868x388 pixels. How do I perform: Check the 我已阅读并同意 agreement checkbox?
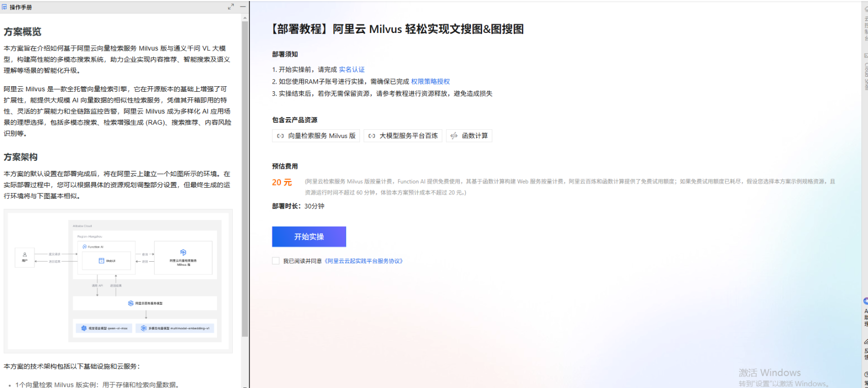coord(276,261)
